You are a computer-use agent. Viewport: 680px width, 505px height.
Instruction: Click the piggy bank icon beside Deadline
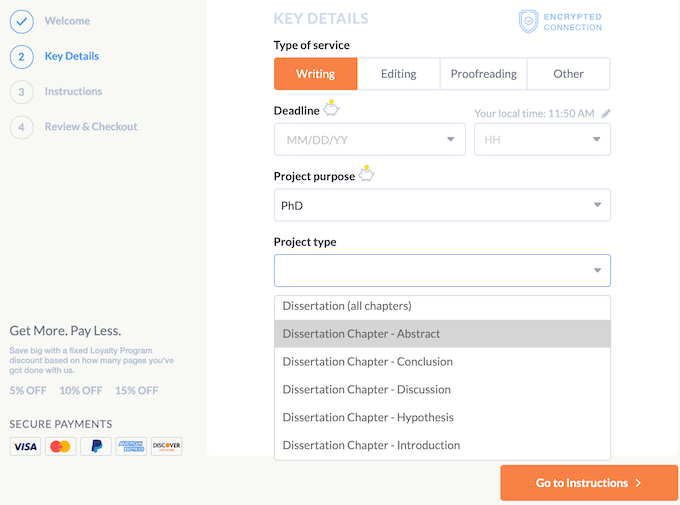[331, 109]
